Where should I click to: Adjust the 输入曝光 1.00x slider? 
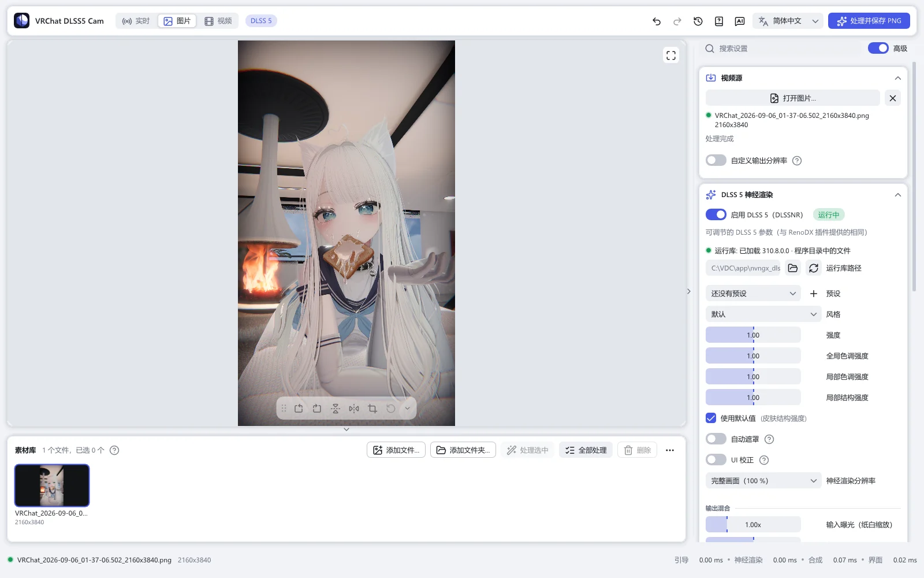tap(753, 525)
